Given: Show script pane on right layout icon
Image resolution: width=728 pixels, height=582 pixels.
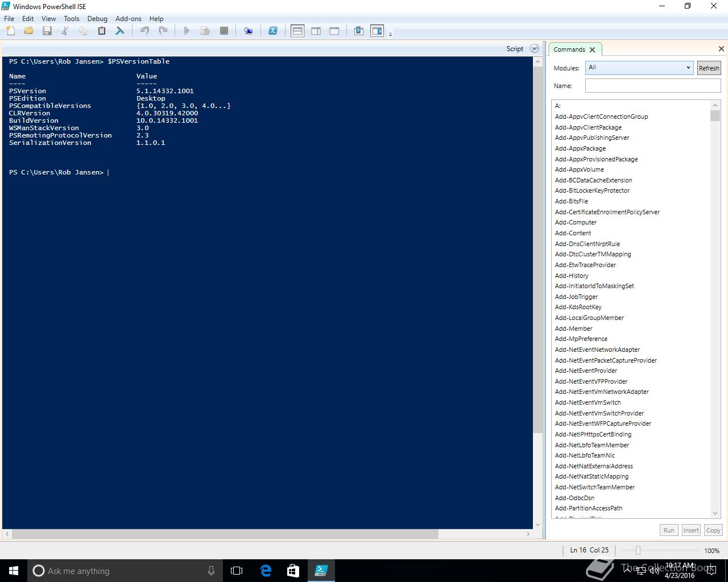Looking at the screenshot, I should coord(316,31).
